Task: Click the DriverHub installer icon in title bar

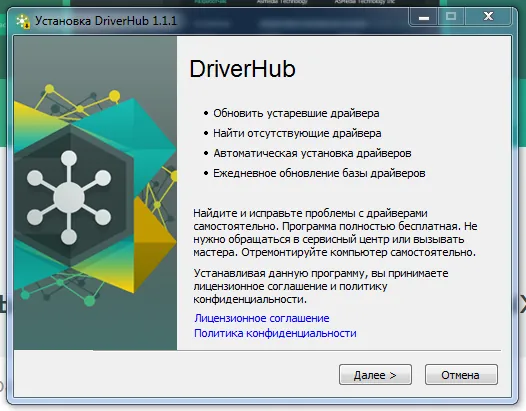Action: click(23, 21)
